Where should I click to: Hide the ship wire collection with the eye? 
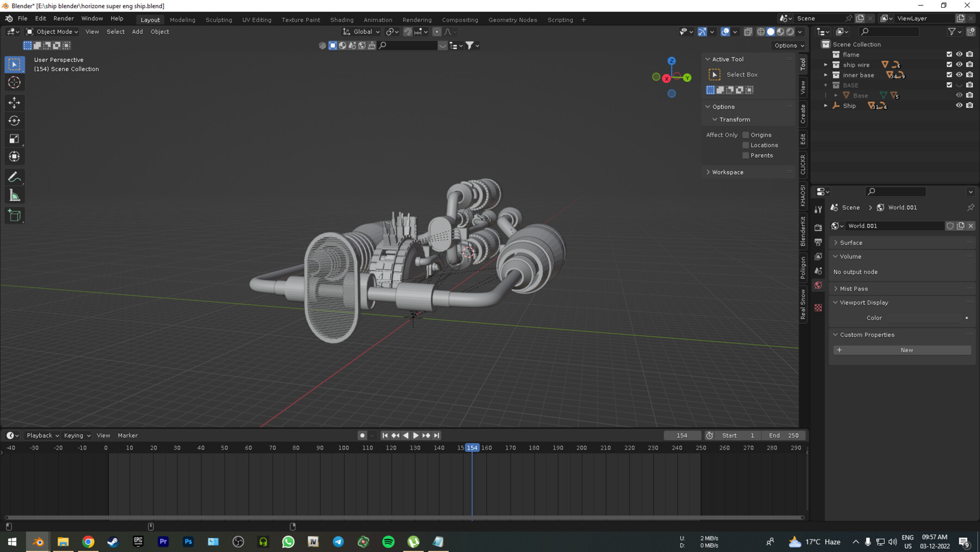[x=959, y=64]
